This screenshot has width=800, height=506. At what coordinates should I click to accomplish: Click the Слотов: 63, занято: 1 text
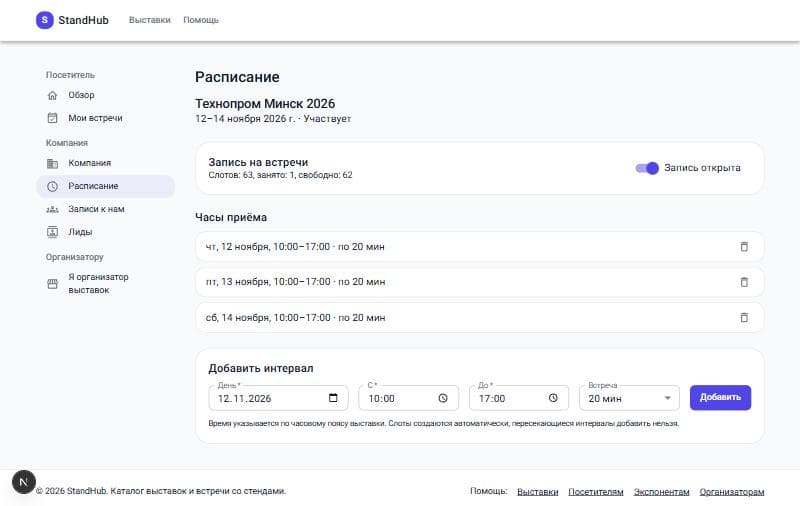(x=280, y=175)
